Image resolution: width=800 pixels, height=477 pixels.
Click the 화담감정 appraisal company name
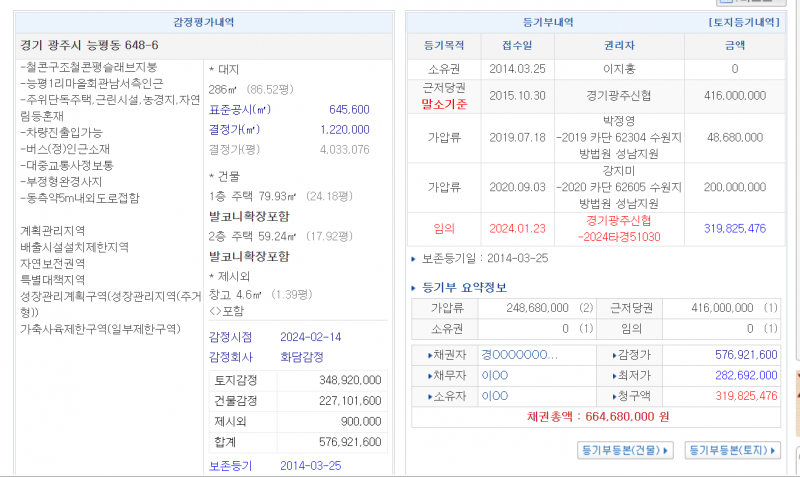tap(302, 356)
